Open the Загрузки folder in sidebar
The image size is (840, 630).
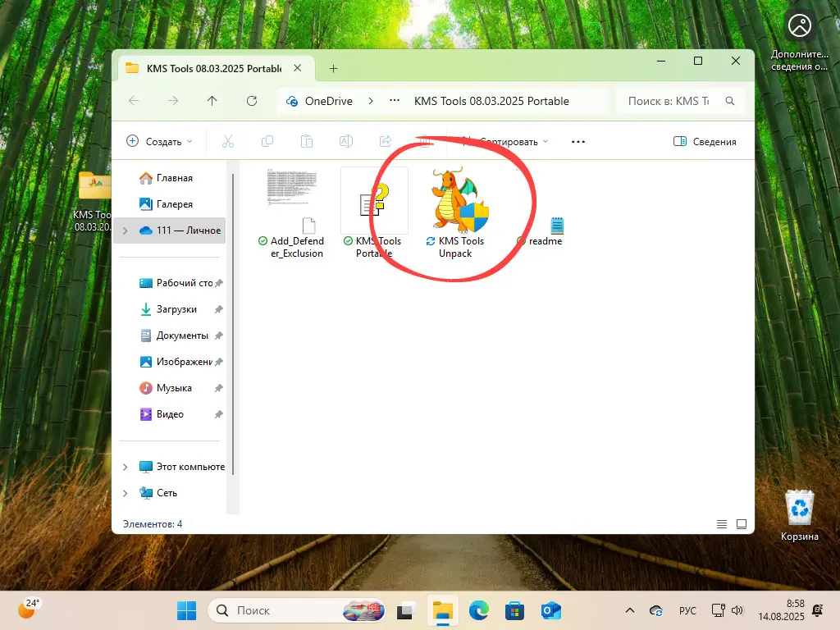(176, 309)
